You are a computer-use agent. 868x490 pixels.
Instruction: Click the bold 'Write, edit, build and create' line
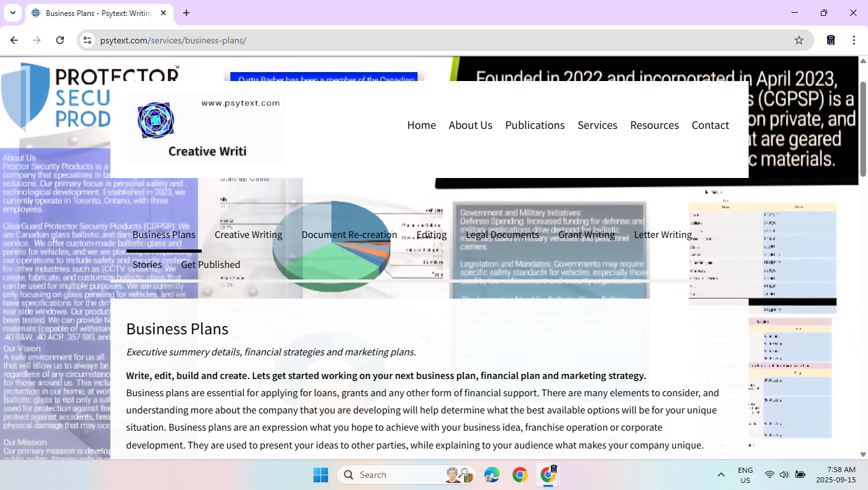click(x=386, y=376)
